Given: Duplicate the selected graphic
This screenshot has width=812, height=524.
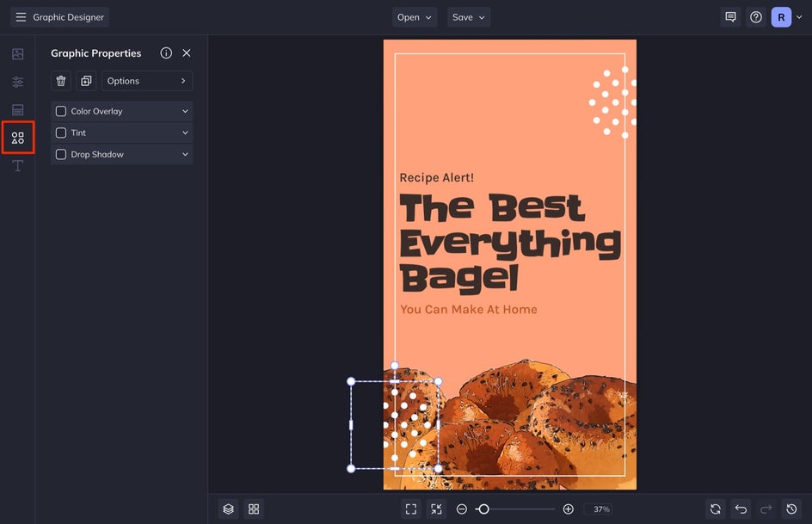Looking at the screenshot, I should (x=86, y=81).
